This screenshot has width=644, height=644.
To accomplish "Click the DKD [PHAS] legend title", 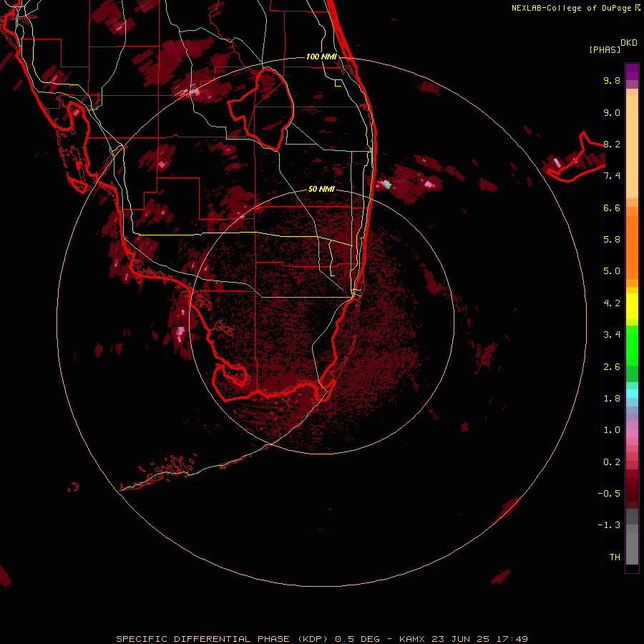I will (x=613, y=47).
